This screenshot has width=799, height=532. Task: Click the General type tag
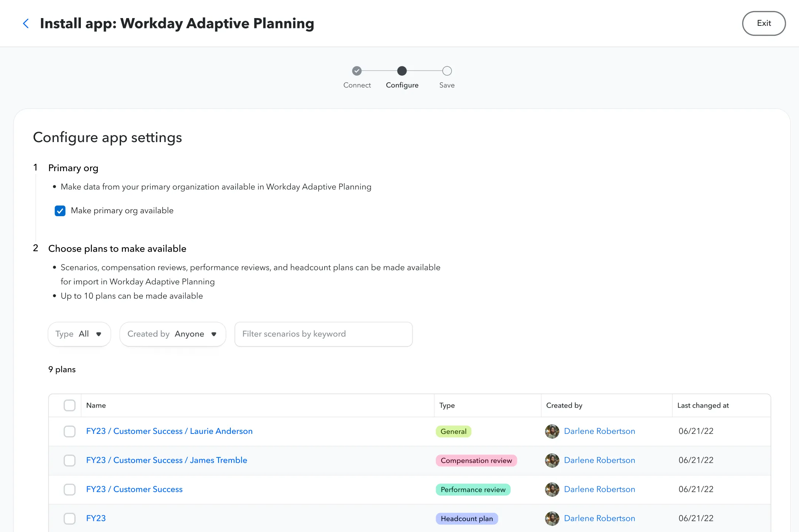pos(453,431)
